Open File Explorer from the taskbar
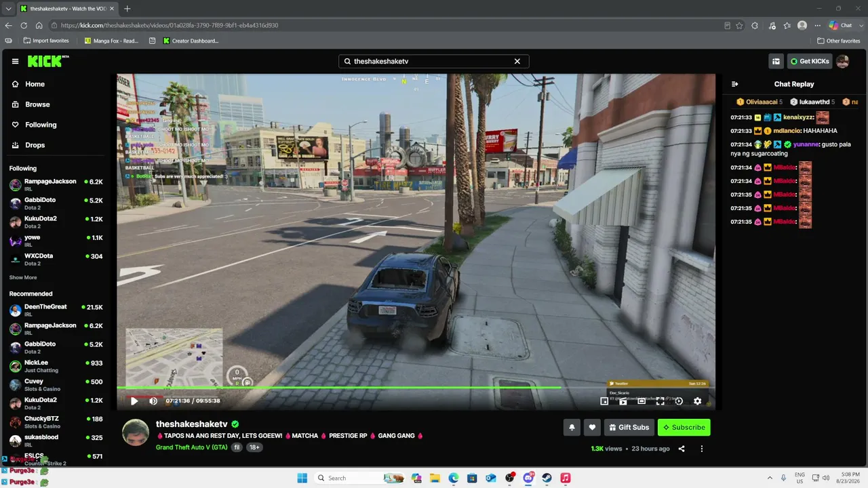868x488 pixels. [x=435, y=478]
